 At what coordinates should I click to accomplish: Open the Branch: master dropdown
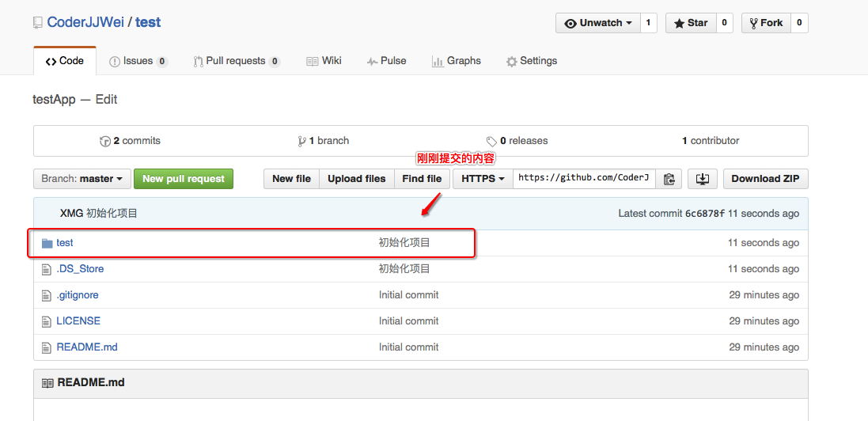coord(82,179)
